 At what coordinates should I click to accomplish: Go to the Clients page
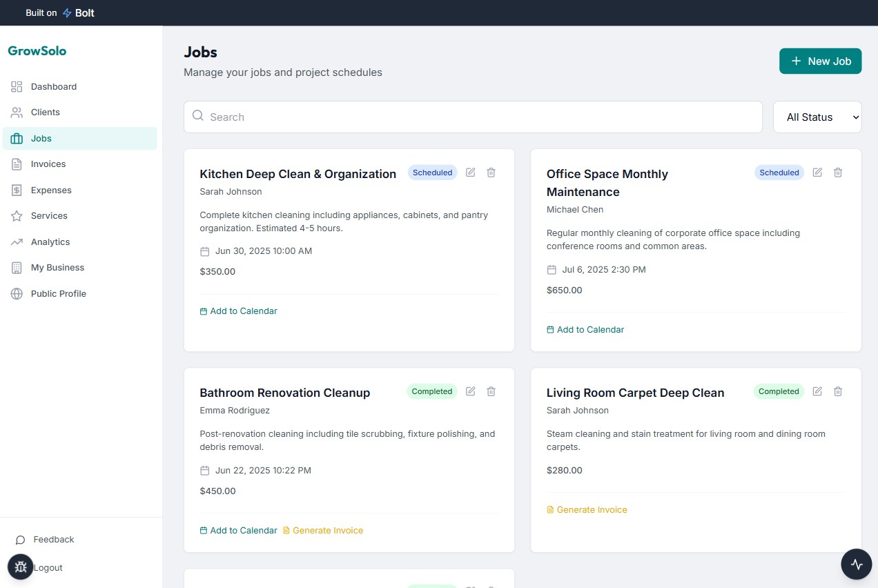tap(80, 112)
